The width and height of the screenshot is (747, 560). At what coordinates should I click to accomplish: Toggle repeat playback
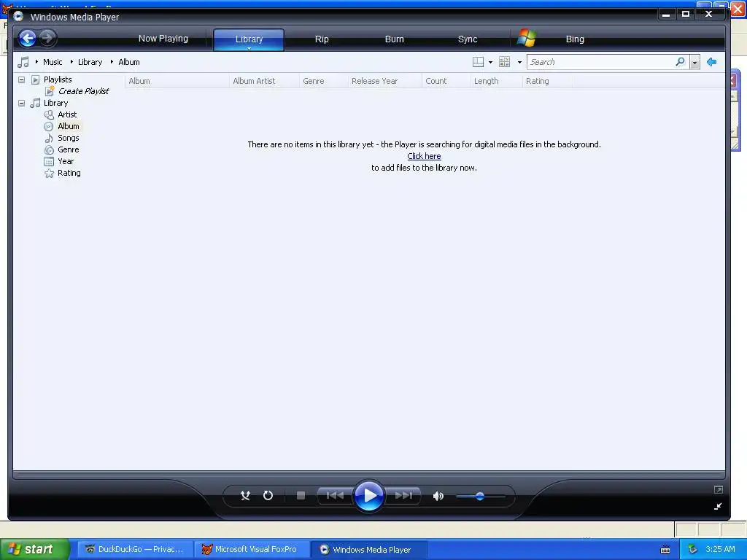pyautogui.click(x=268, y=496)
